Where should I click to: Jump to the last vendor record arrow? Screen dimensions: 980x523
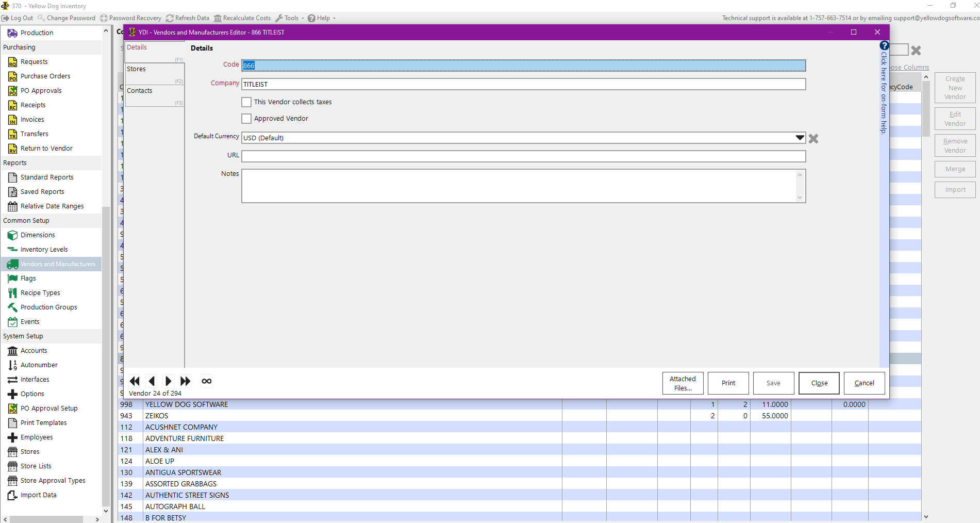pos(185,381)
